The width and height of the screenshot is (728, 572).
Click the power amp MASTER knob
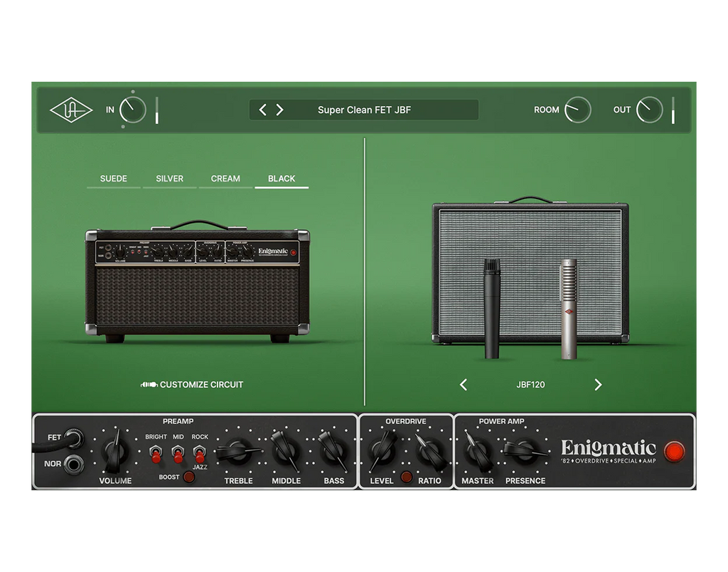pyautogui.click(x=478, y=450)
